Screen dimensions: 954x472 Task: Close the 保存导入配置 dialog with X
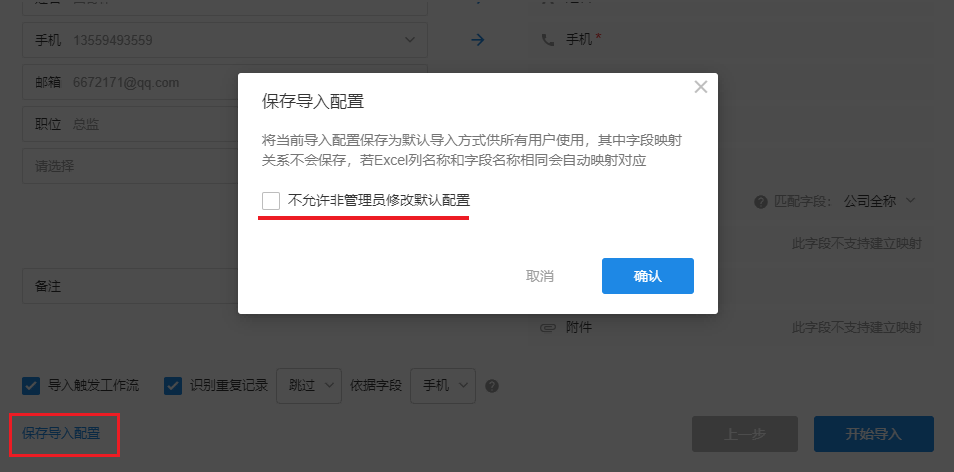pyautogui.click(x=700, y=87)
